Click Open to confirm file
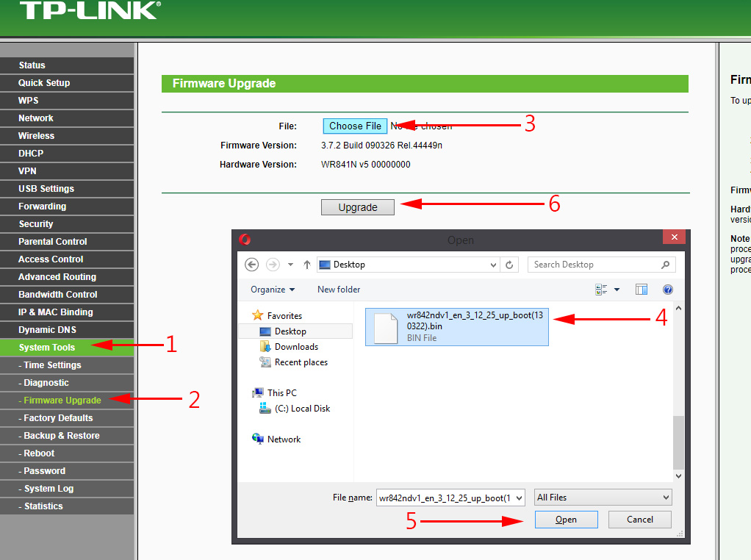The image size is (751, 560). coord(566,520)
